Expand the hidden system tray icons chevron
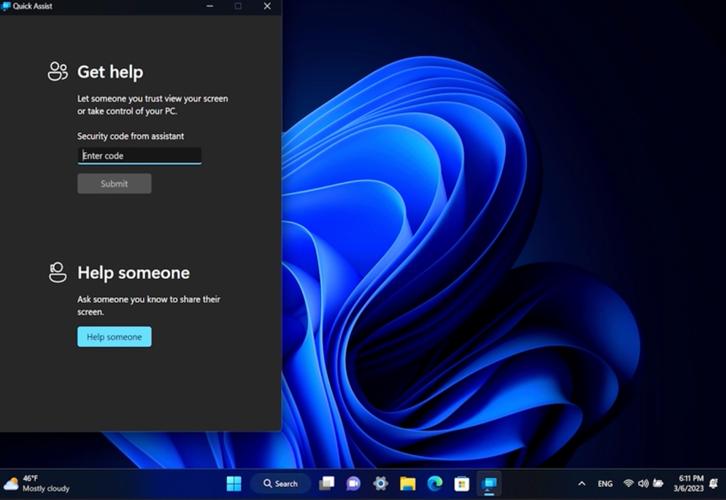This screenshot has height=500, width=726. coord(582,483)
